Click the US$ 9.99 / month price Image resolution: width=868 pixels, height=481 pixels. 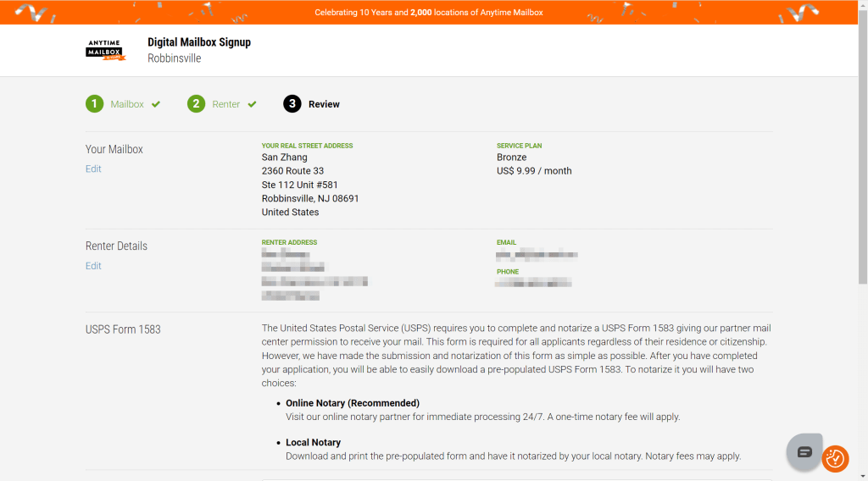pyautogui.click(x=534, y=171)
